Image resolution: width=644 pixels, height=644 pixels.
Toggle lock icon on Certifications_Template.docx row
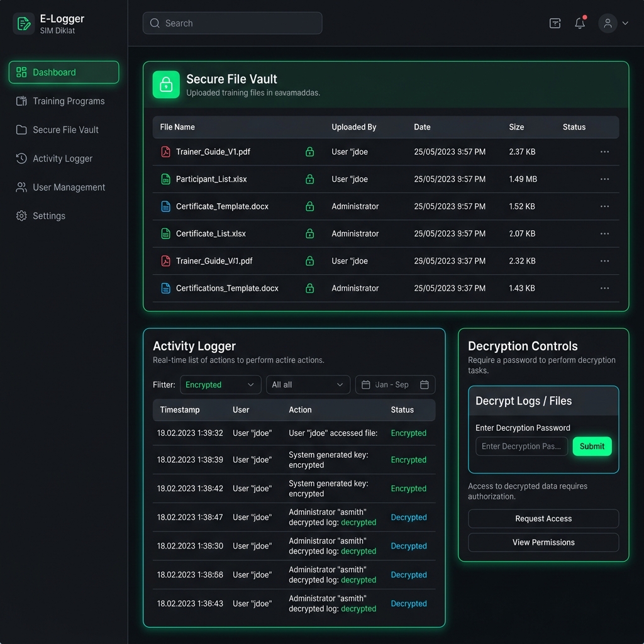(x=309, y=288)
